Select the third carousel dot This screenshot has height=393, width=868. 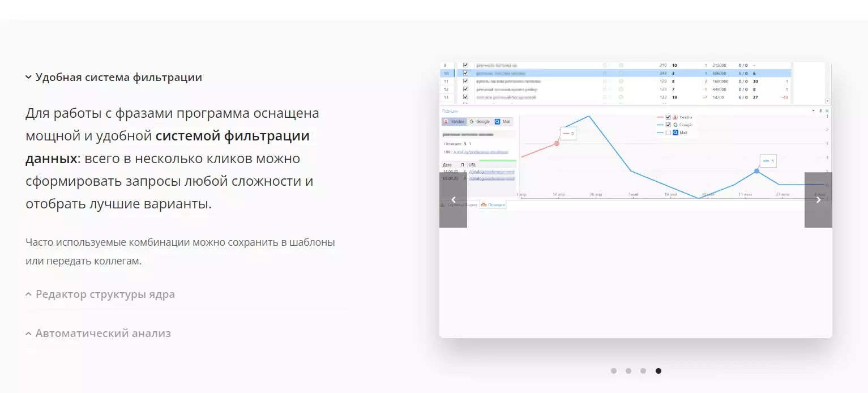pyautogui.click(x=643, y=371)
